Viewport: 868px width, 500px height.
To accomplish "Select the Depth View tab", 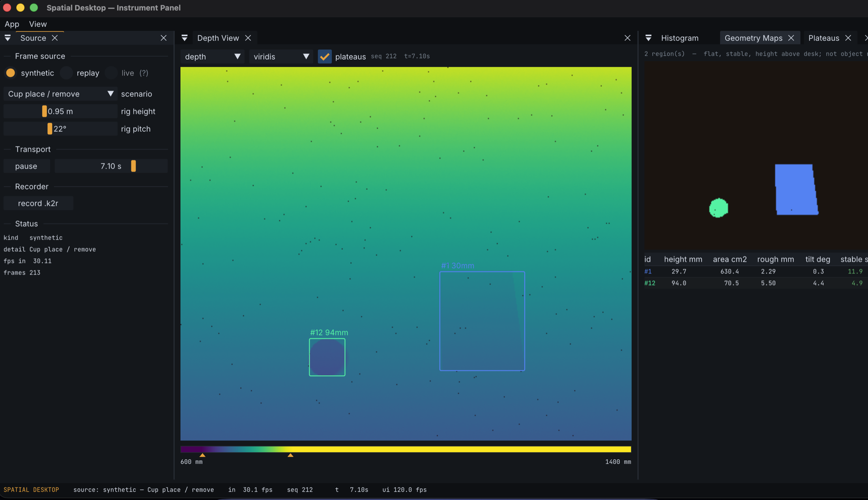I will 218,38.
